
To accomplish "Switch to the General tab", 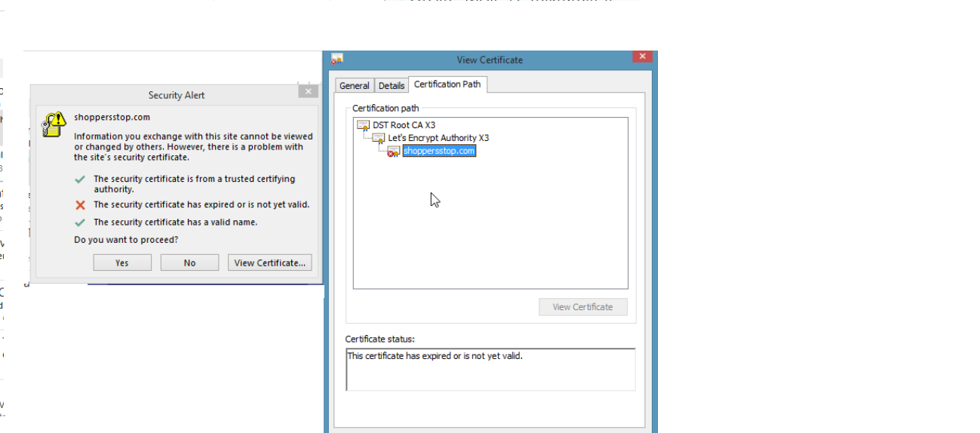I will 354,86.
